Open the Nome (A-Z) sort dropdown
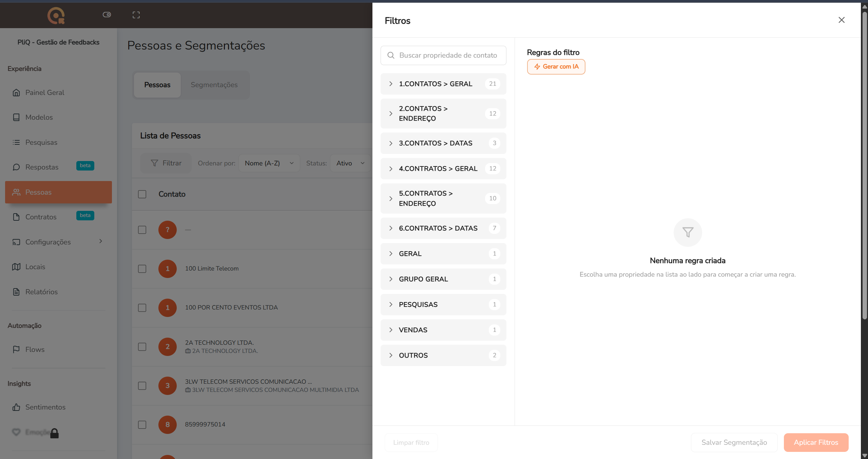Image resolution: width=868 pixels, height=459 pixels. tap(269, 163)
